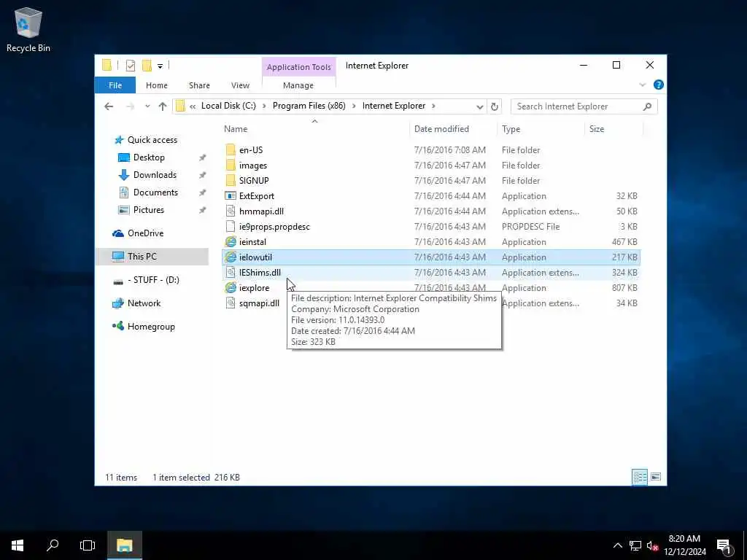Expand chevron after Internet Explorer breadcrumb
Screen dimensions: 747x560
(433, 106)
